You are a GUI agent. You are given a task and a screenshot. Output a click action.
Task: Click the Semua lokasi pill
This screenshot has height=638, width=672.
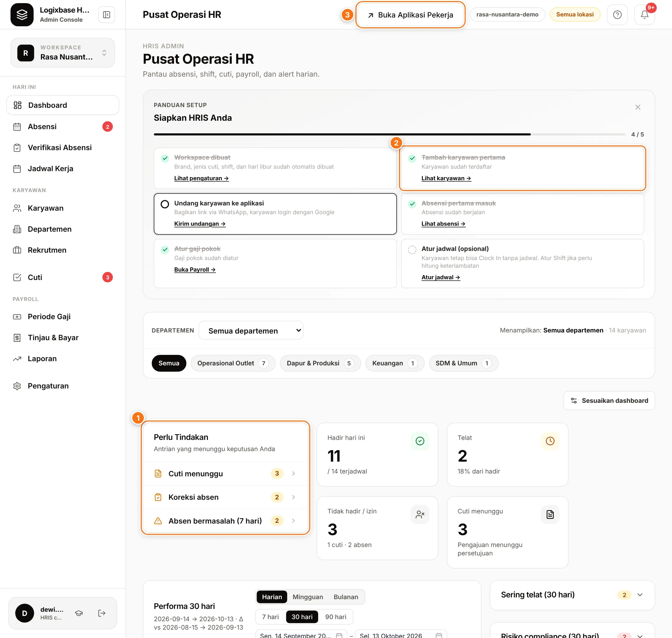pos(575,14)
